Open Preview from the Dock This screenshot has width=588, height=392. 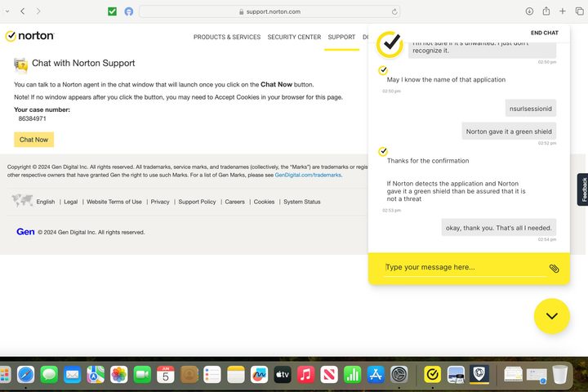pos(456,374)
